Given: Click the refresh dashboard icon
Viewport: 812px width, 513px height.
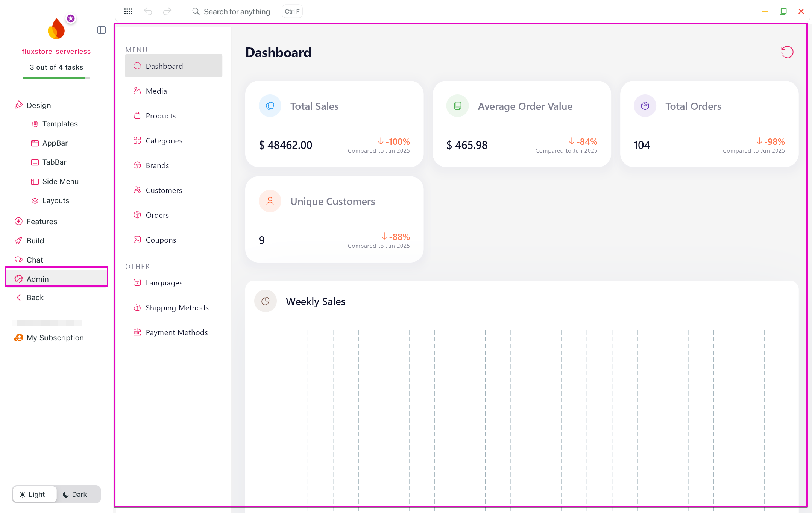Looking at the screenshot, I should pos(787,52).
